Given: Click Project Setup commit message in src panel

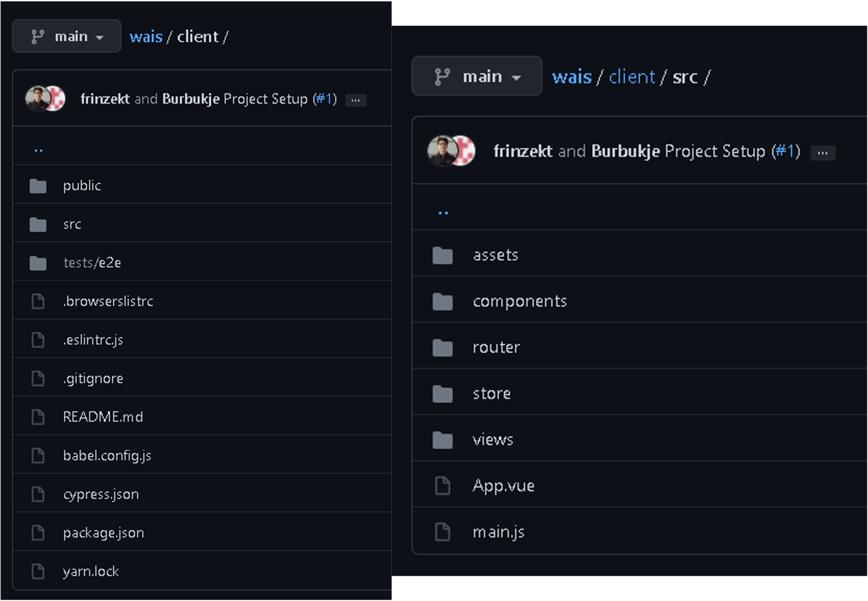Looking at the screenshot, I should pos(715,151).
